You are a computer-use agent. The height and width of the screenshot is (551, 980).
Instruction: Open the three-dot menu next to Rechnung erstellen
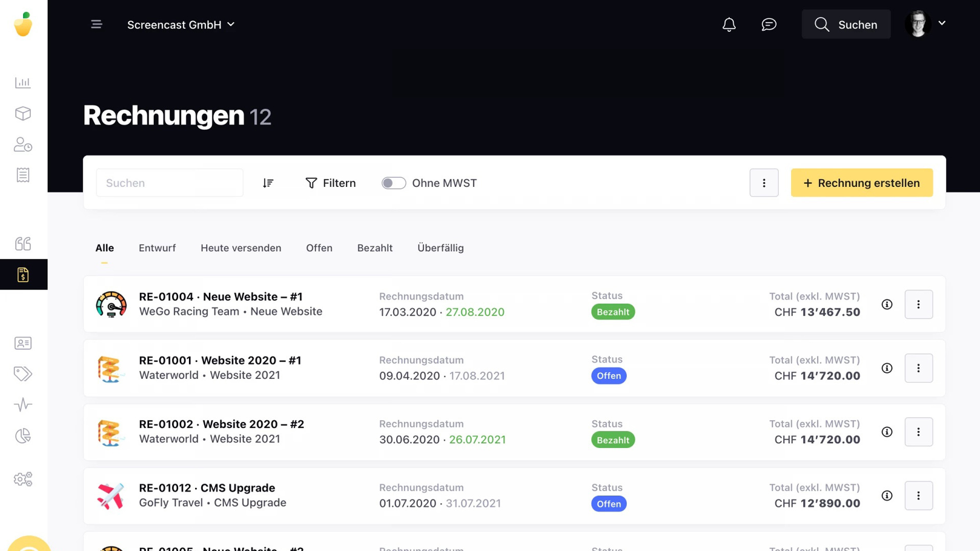[x=764, y=183]
